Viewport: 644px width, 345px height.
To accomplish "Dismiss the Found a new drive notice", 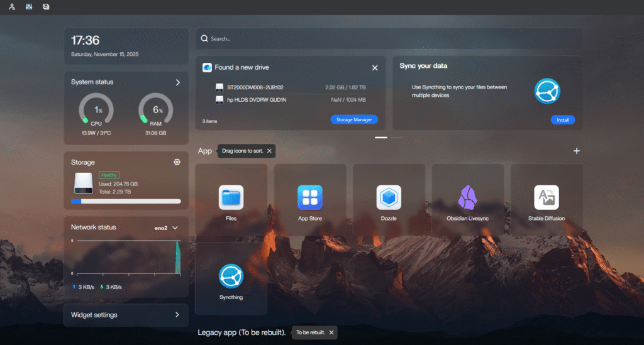I will (375, 67).
